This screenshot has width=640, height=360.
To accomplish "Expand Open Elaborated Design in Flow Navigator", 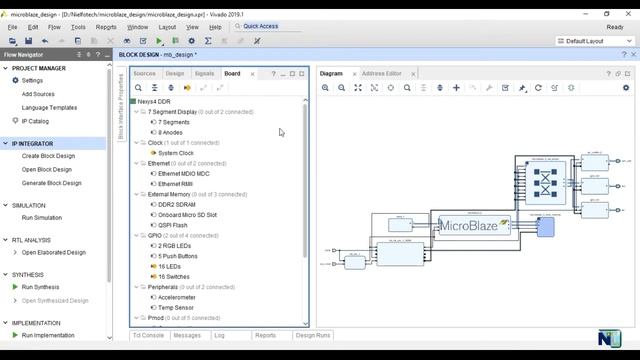I will (x=15, y=253).
